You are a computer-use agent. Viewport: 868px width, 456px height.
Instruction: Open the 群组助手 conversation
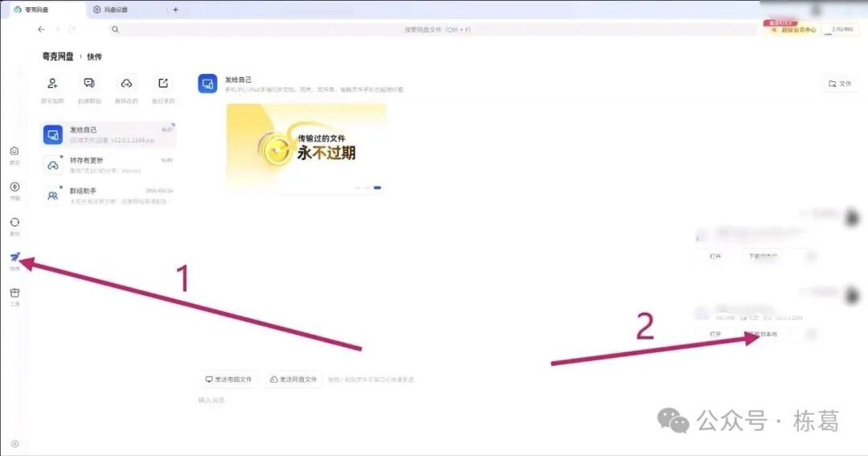tap(108, 195)
